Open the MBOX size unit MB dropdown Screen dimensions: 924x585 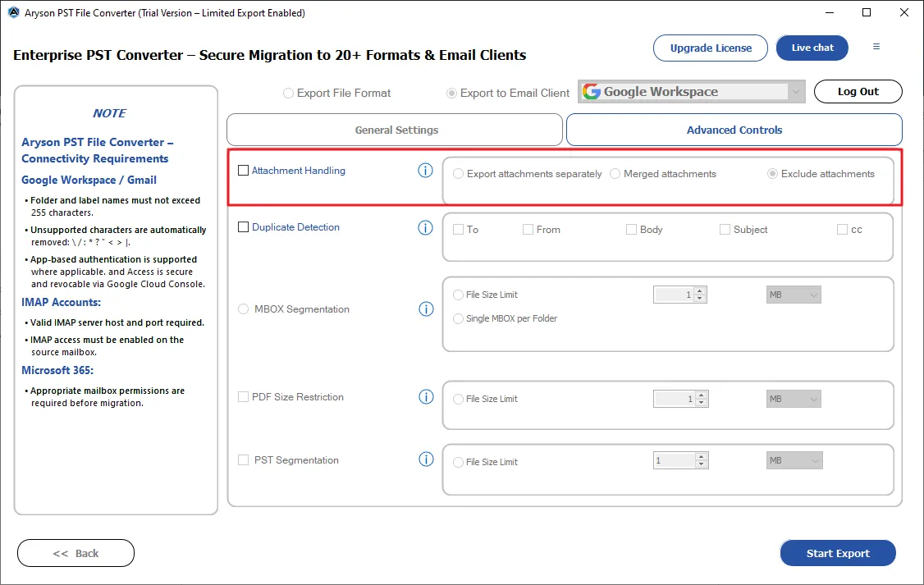pos(794,295)
